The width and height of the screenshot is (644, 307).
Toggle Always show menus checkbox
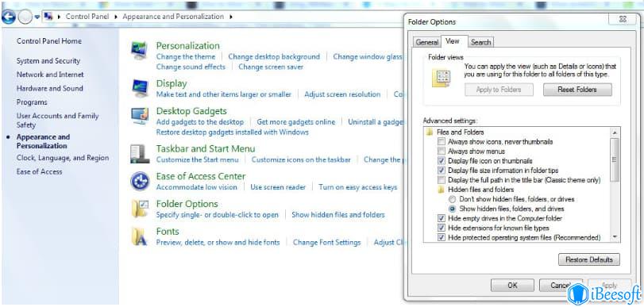(441, 151)
